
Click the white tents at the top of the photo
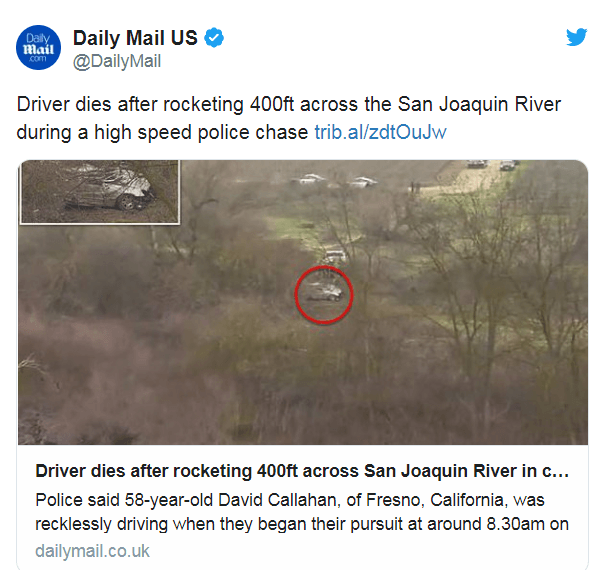point(334,180)
